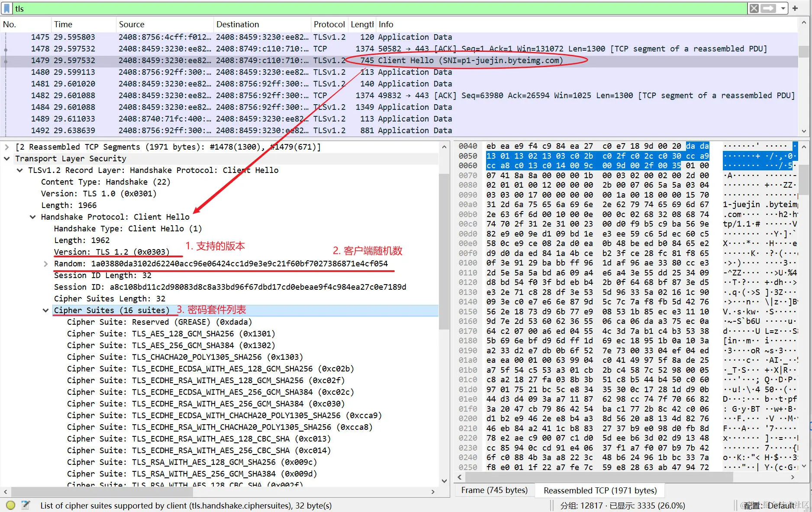Select cipher suite TLS_RSA_WITH_AES_128_GCM_SHA256

coord(192,462)
